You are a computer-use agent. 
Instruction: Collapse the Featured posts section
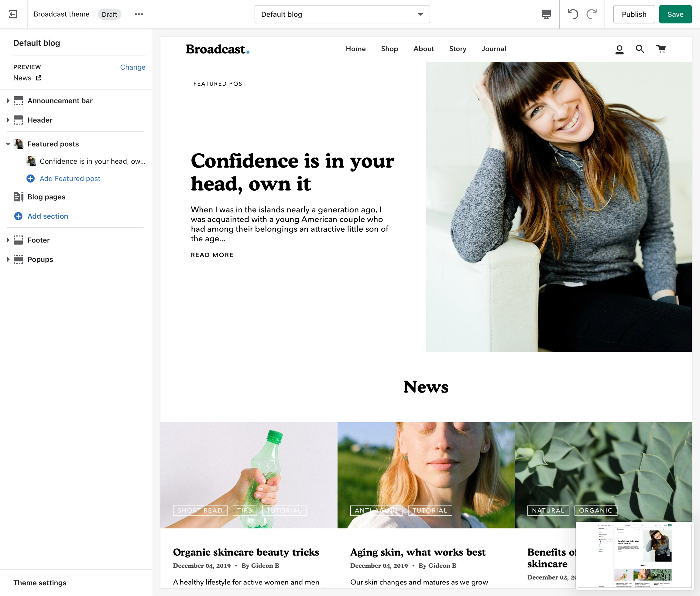8,144
